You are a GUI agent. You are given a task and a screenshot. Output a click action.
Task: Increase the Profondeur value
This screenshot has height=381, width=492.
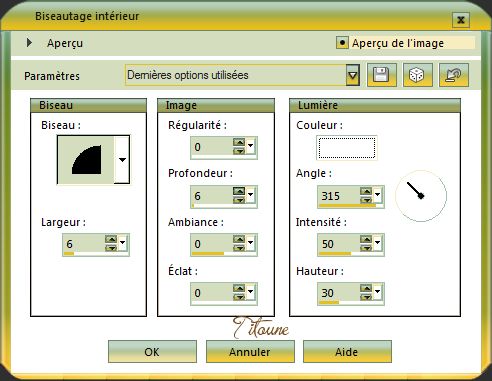coord(239,191)
